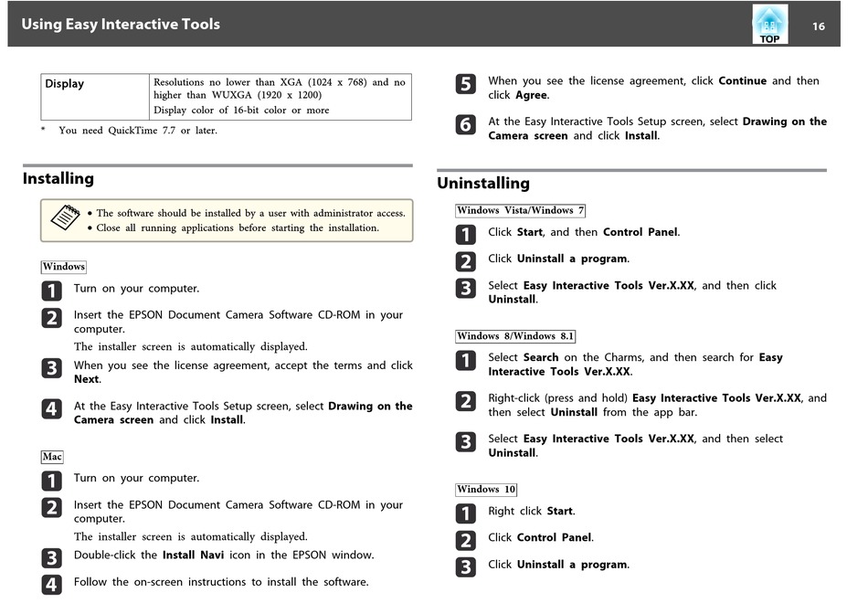Click 'Double-click the Install Navi icon...' step
The width and height of the screenshot is (868, 603).
224,555
